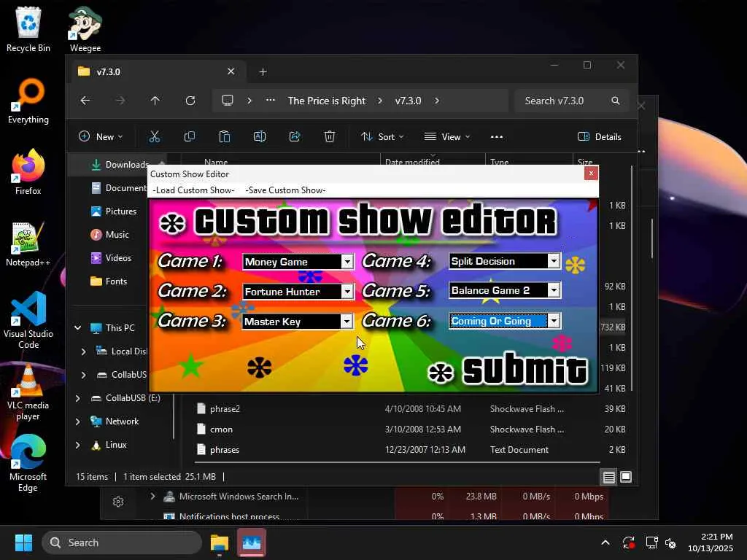Viewport: 747px width, 560px height.
Task: Open the -Load Custom Show- menu
Action: click(x=193, y=190)
